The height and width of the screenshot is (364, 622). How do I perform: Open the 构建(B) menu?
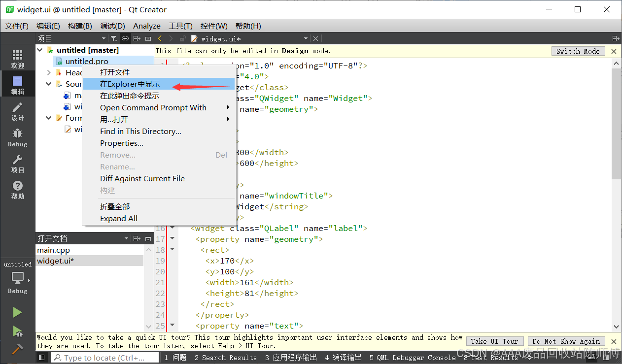tap(80, 26)
